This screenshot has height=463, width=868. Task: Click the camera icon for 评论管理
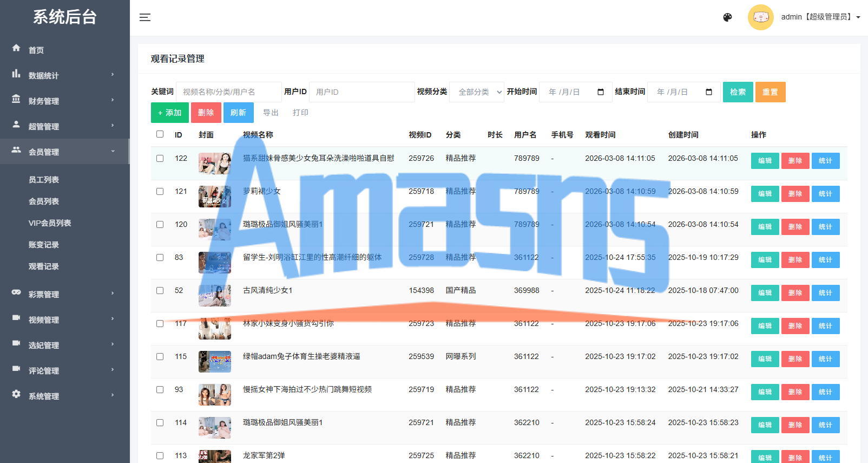click(x=16, y=369)
